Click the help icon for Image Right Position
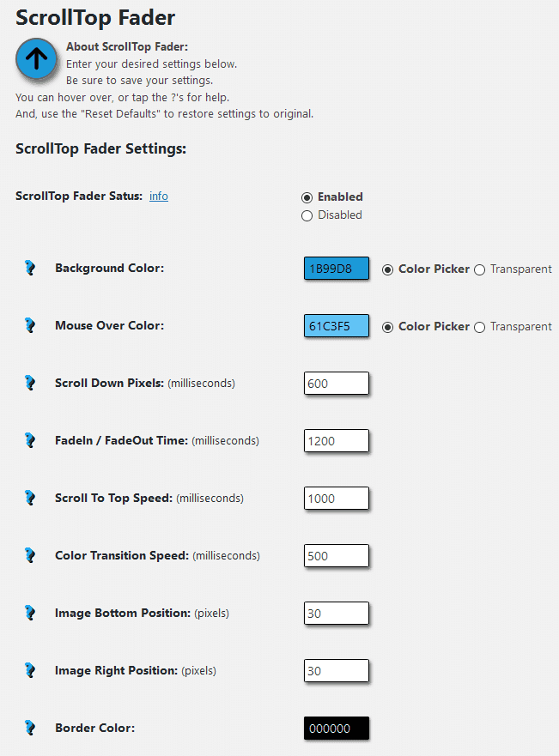The width and height of the screenshot is (559, 756). 30,670
